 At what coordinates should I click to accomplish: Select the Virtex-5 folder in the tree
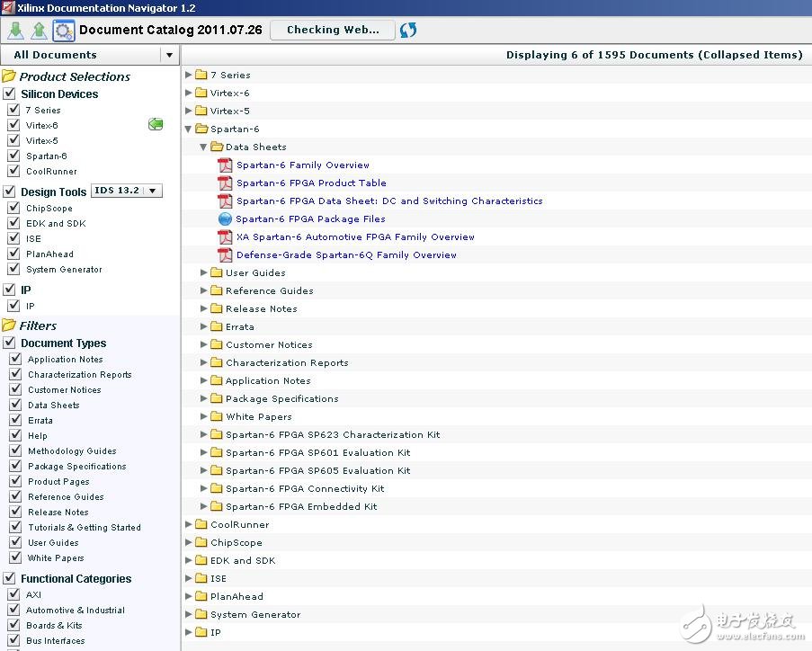pos(229,111)
